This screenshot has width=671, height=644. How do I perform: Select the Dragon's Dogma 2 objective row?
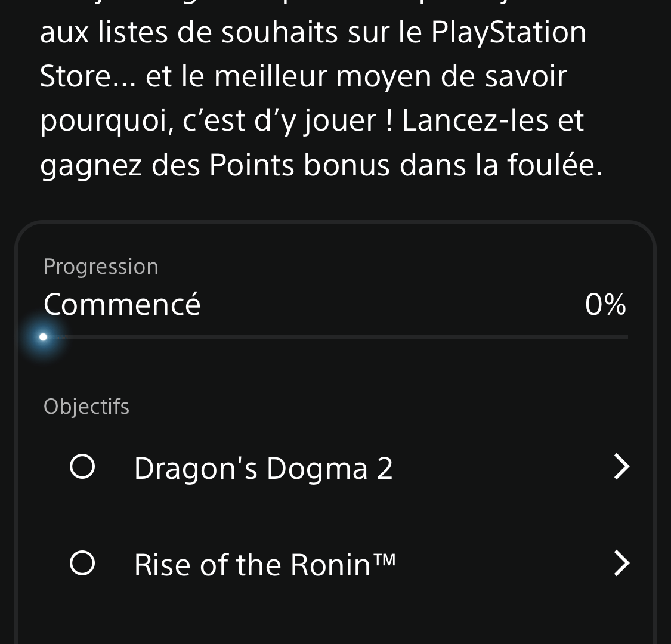(335, 467)
